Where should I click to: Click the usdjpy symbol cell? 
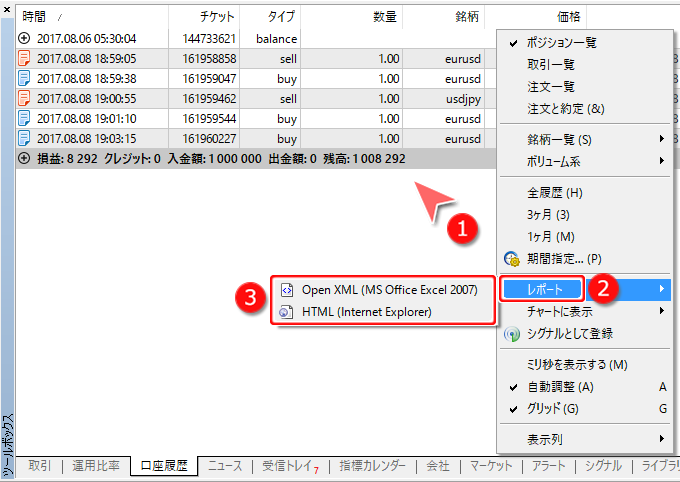[463, 99]
